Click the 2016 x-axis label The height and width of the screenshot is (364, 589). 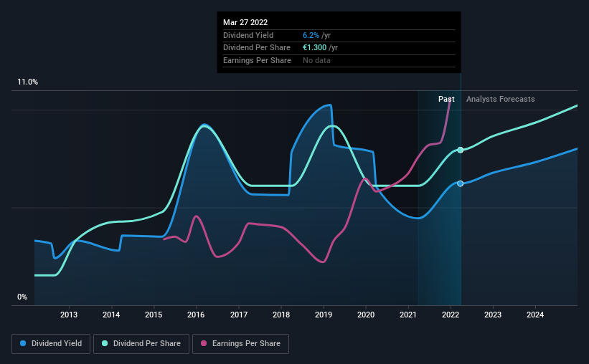tap(196, 315)
